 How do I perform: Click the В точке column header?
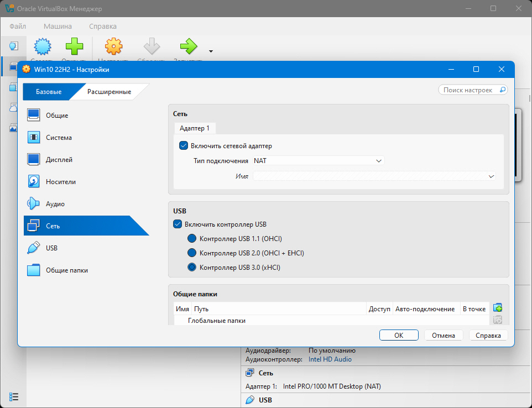click(474, 309)
